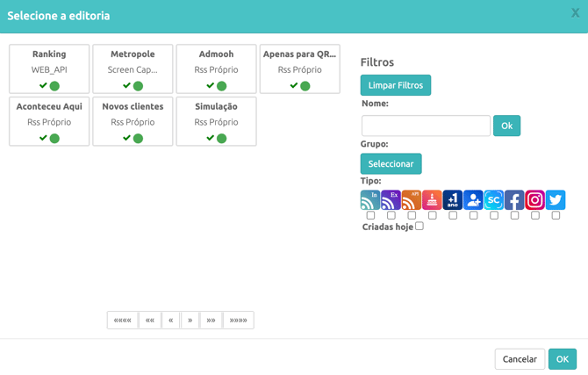
Task: Click the Ok button beside Nome field
Action: [x=506, y=126]
